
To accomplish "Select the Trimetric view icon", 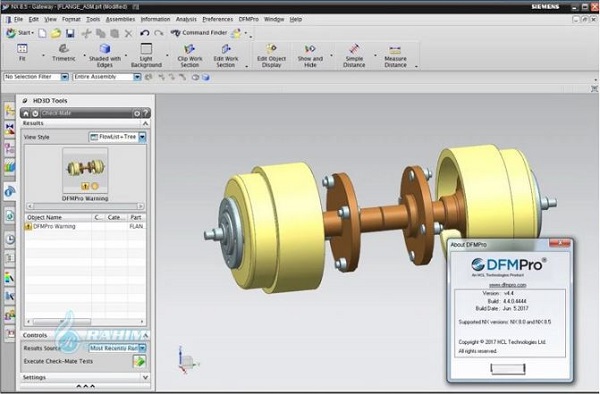I will click(x=64, y=49).
